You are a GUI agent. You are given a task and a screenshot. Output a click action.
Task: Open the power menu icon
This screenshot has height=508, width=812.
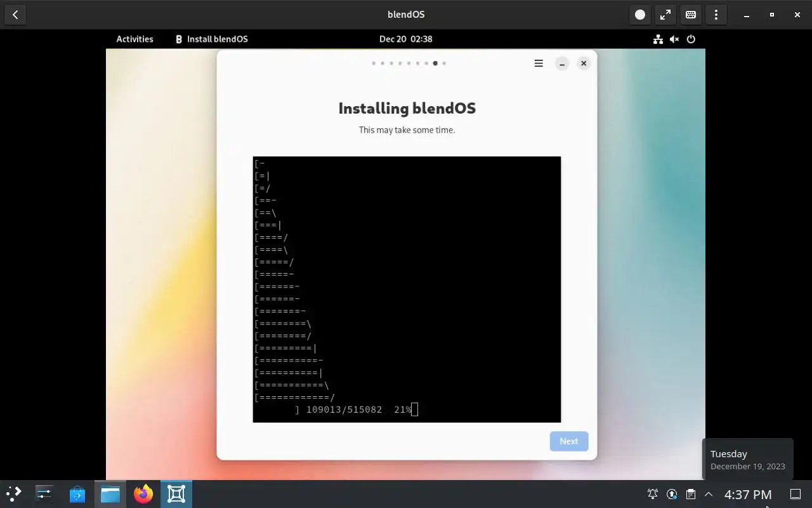(x=691, y=39)
